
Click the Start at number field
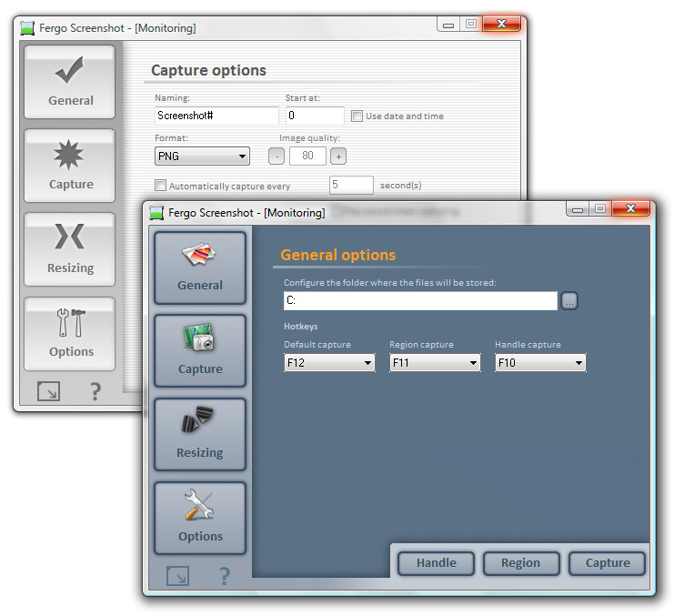tap(315, 116)
